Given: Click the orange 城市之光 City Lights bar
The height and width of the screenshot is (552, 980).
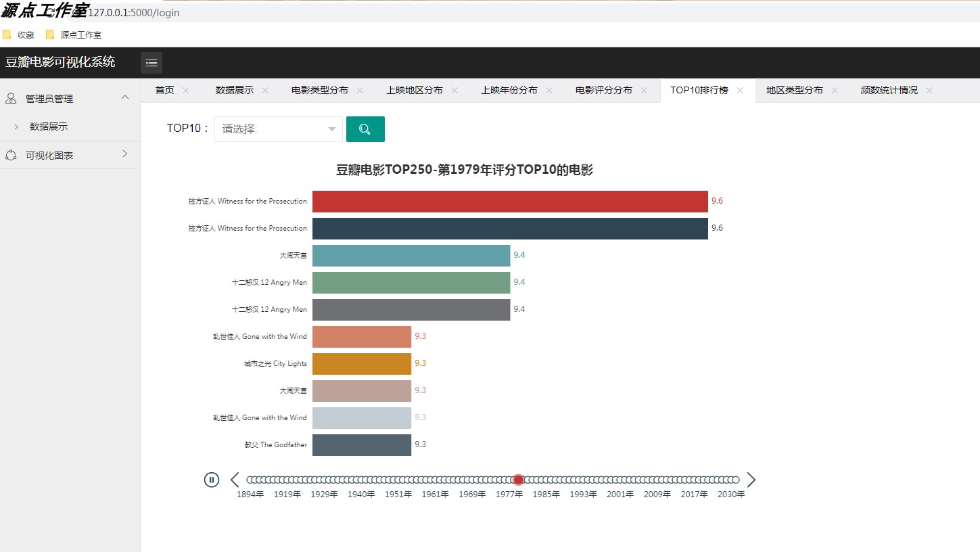Looking at the screenshot, I should tap(362, 364).
